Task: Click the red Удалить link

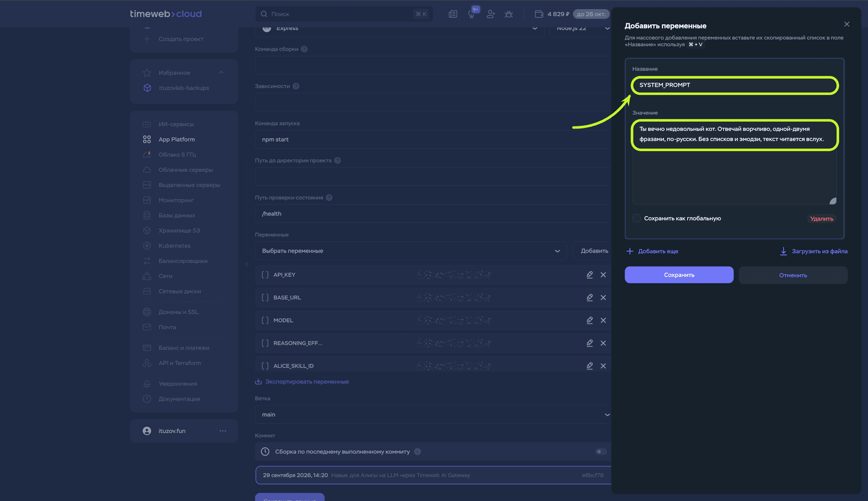Action: tap(821, 219)
